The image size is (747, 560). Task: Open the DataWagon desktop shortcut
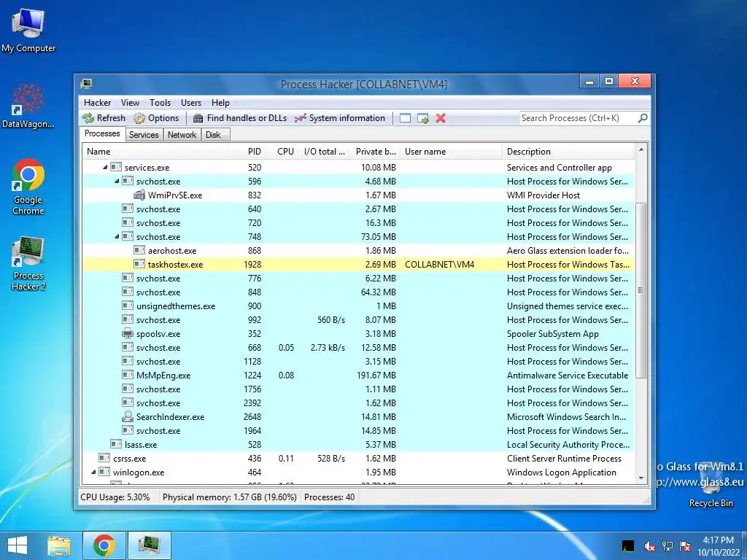(28, 105)
